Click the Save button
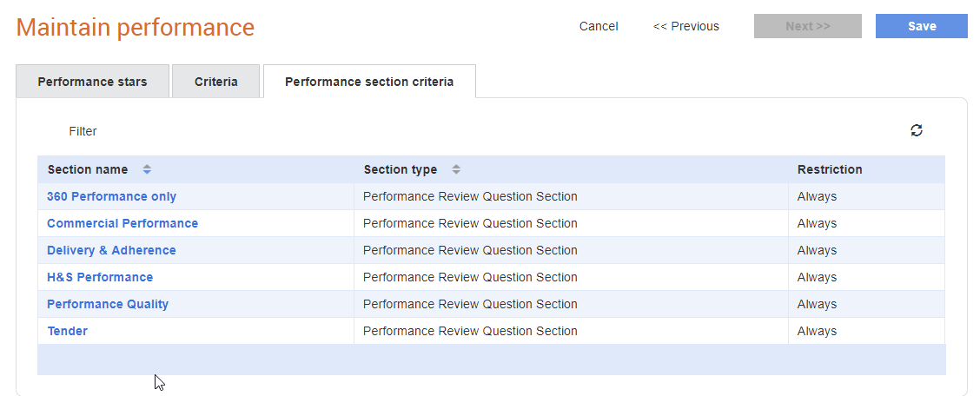 [x=921, y=26]
